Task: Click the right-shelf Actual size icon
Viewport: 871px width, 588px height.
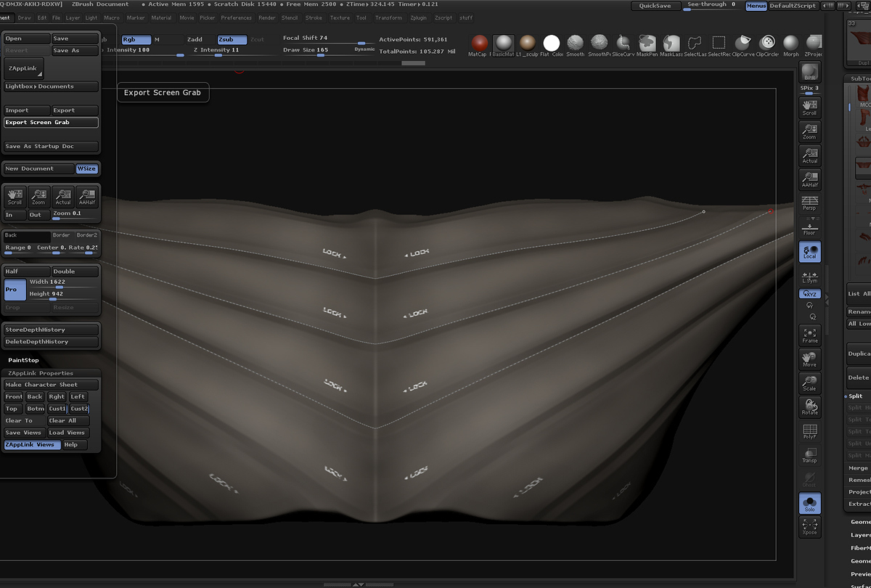Action: [809, 155]
